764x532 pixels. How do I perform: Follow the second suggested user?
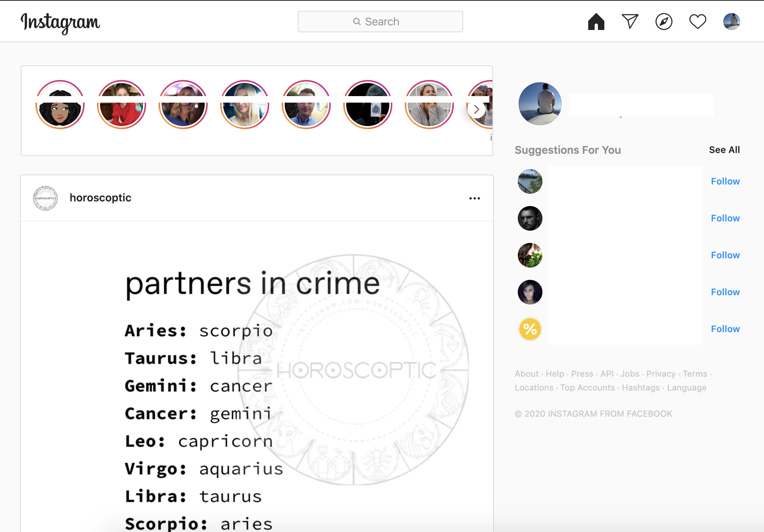click(724, 218)
